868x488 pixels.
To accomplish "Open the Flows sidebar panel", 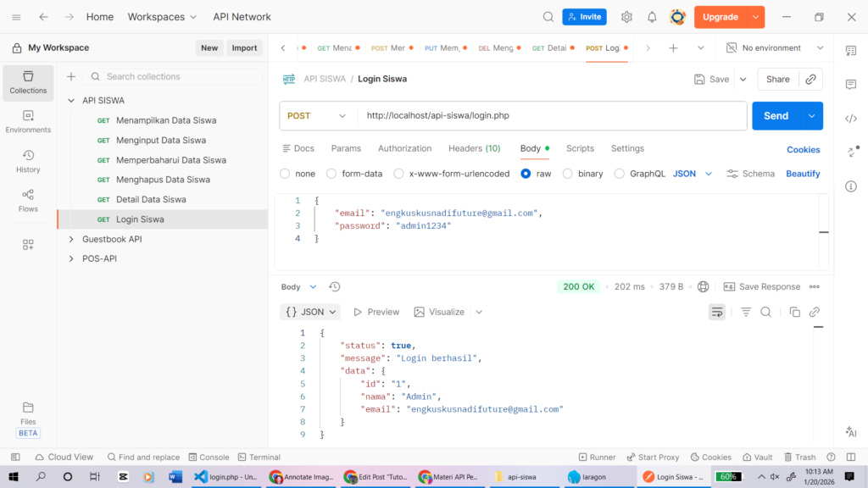I will tap(28, 201).
